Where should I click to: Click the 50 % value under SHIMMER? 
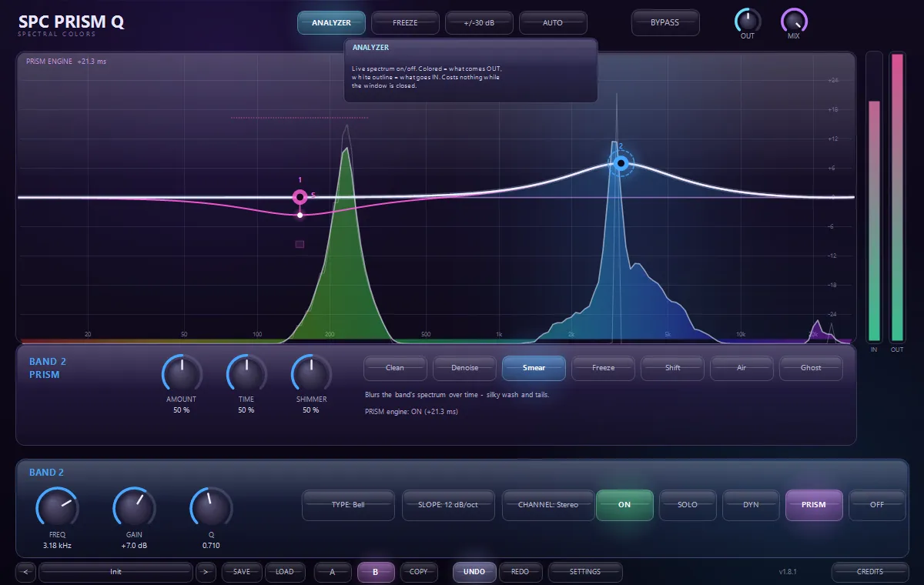311,410
